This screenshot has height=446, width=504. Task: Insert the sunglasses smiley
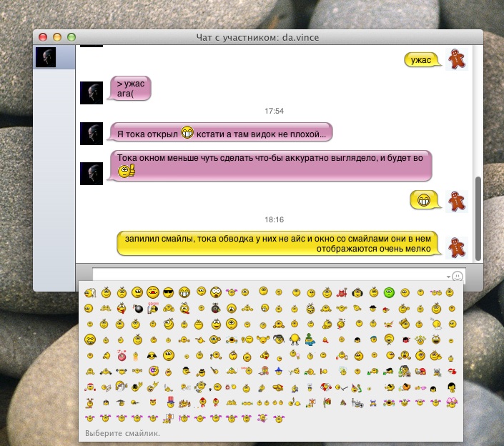(x=168, y=292)
